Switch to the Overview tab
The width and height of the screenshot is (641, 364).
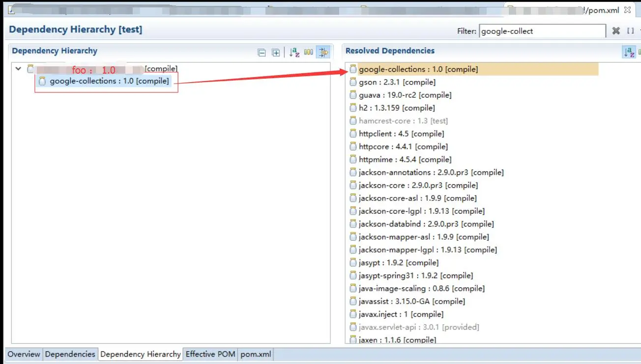[24, 354]
